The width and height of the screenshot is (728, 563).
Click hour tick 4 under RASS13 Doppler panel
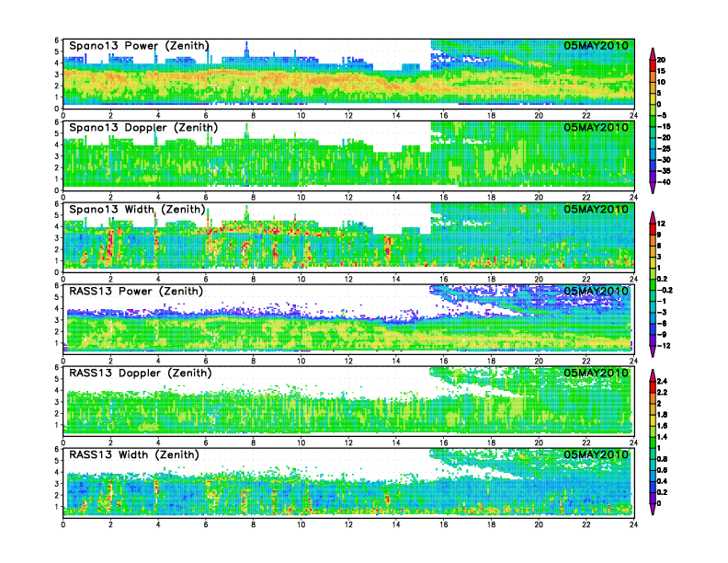tap(158, 442)
